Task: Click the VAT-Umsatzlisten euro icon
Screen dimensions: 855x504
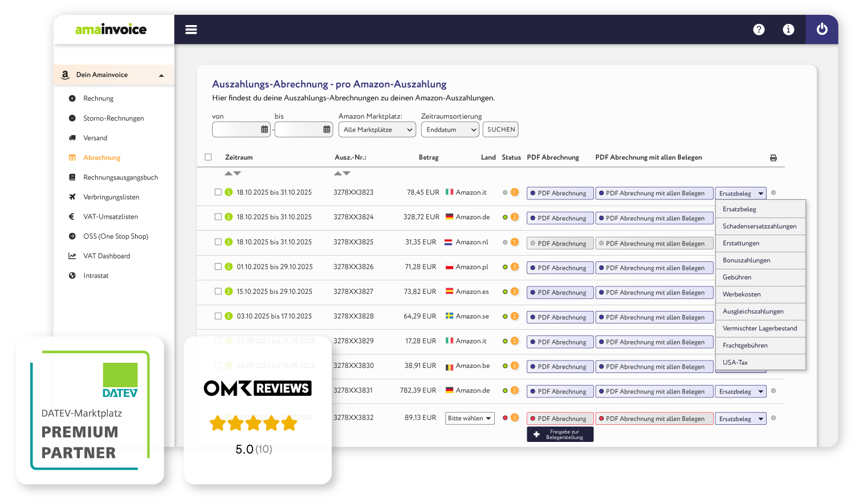Action: 72,216
